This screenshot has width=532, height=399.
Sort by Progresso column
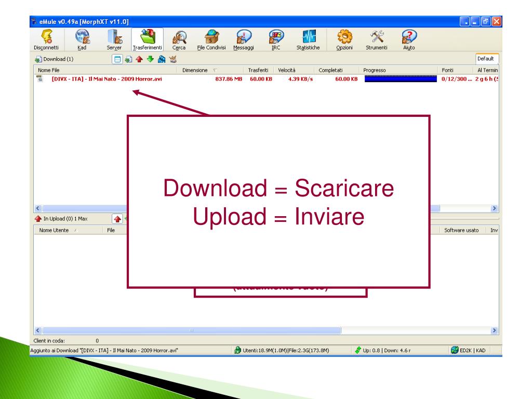pyautogui.click(x=398, y=70)
